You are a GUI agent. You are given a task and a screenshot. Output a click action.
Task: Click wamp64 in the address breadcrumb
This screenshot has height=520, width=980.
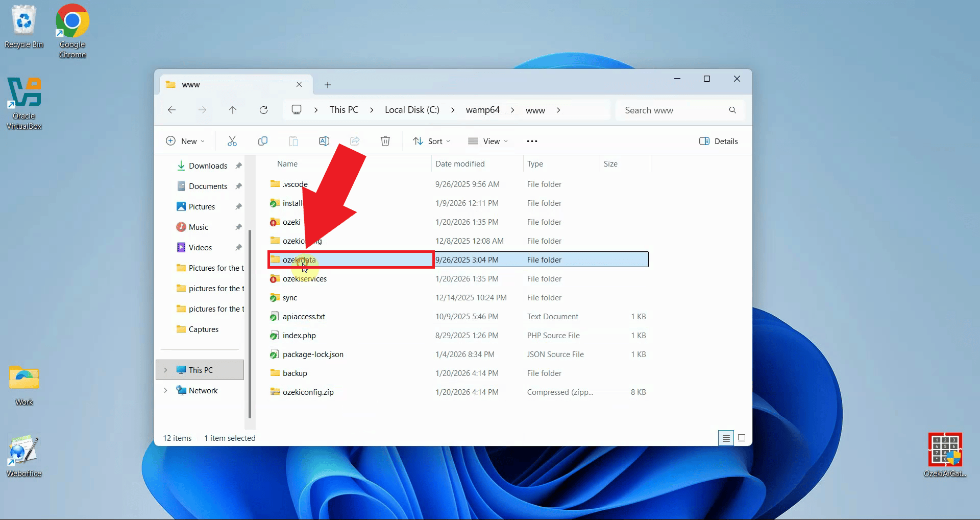coord(482,110)
